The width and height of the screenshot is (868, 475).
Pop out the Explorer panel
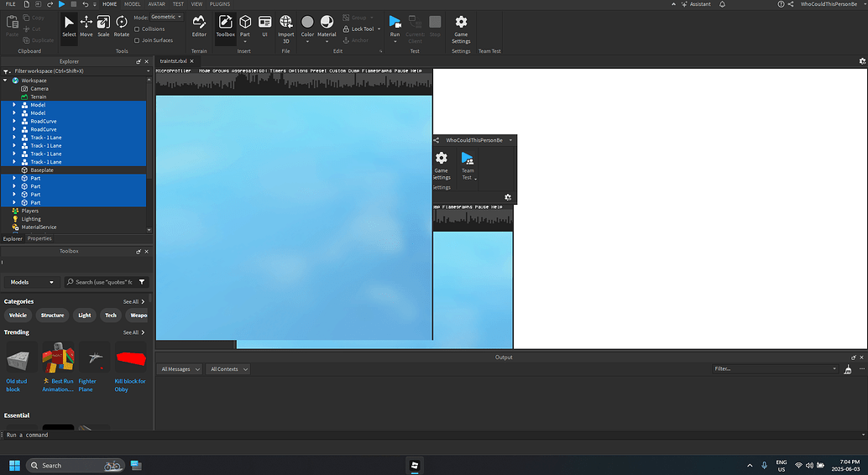pyautogui.click(x=139, y=61)
